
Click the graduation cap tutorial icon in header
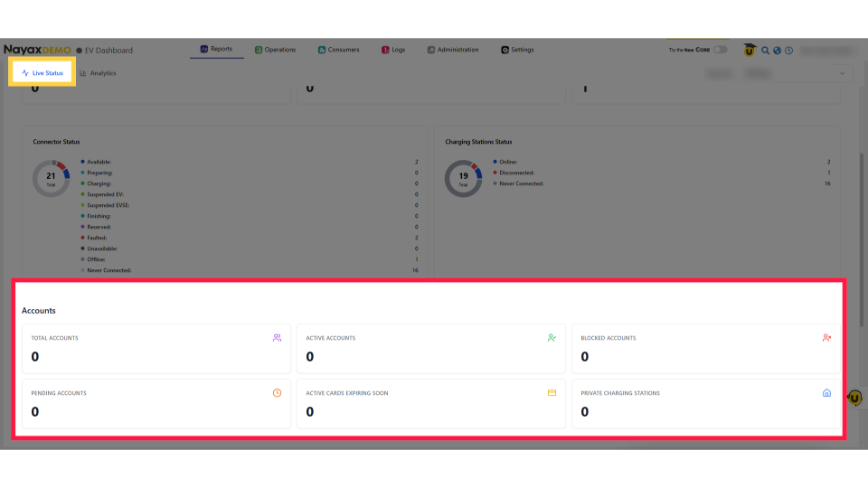point(750,51)
